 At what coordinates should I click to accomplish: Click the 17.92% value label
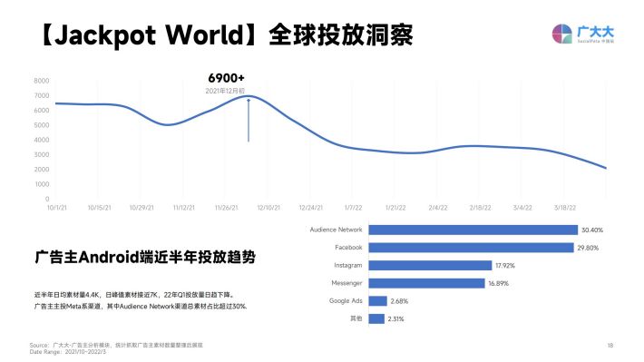coord(504,266)
